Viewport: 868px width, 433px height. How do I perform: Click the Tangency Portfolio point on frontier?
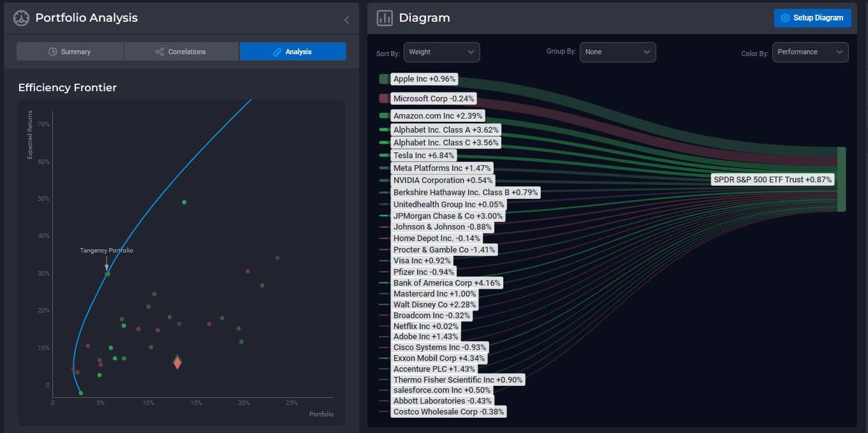point(108,274)
